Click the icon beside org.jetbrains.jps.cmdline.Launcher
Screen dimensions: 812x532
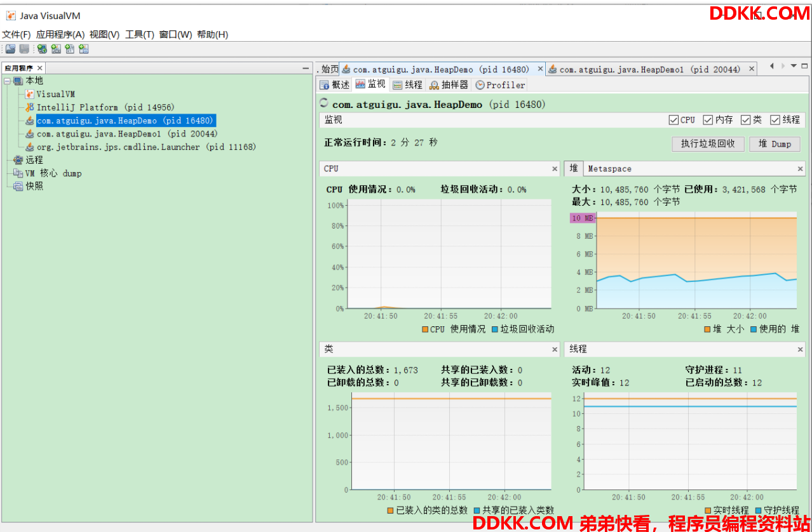(x=30, y=147)
